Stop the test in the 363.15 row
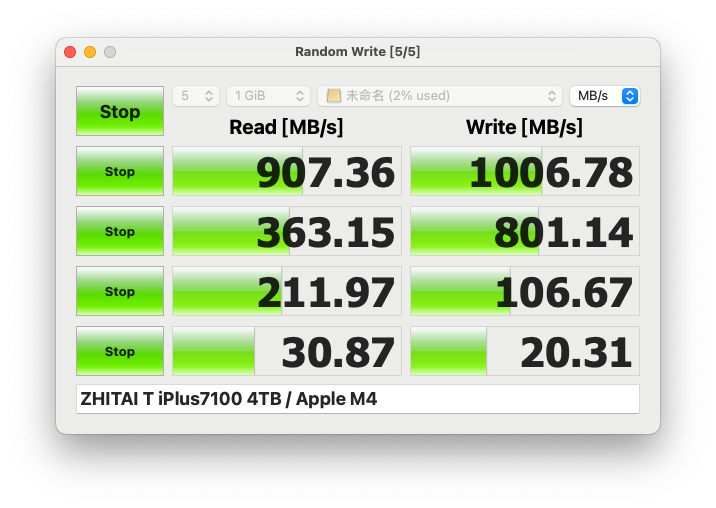 coord(120,231)
